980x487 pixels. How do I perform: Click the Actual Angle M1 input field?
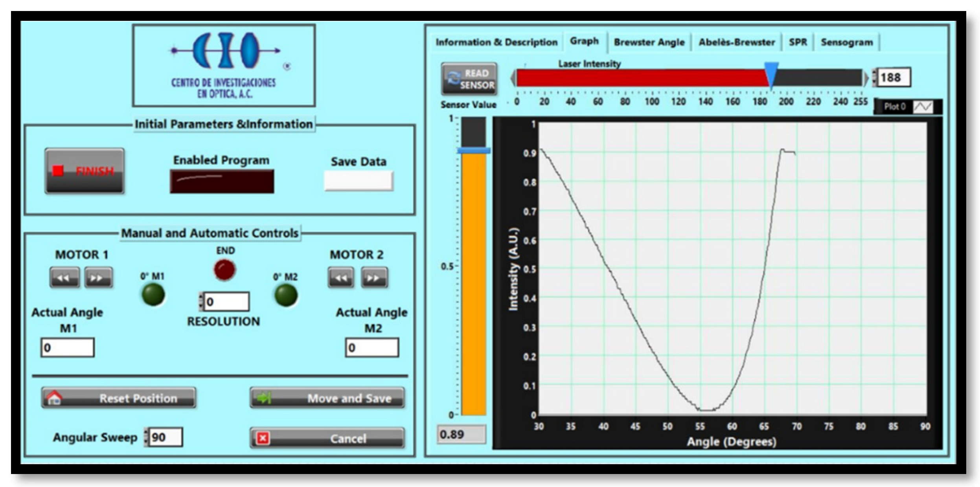[x=68, y=347]
